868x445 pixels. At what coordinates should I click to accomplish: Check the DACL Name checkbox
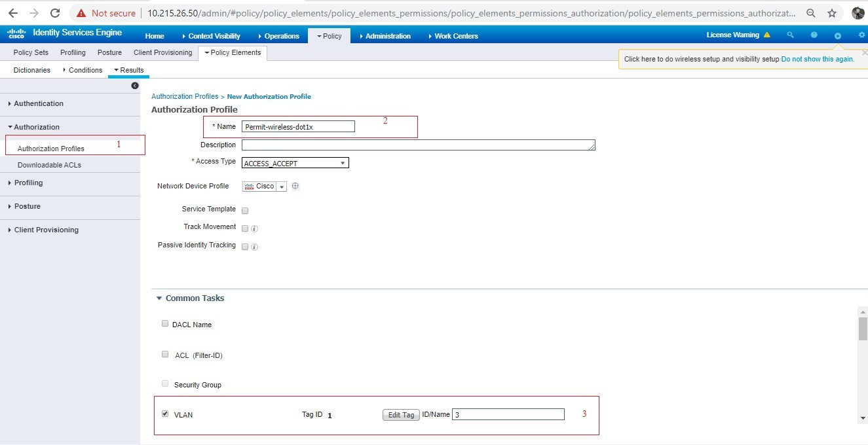pos(165,323)
